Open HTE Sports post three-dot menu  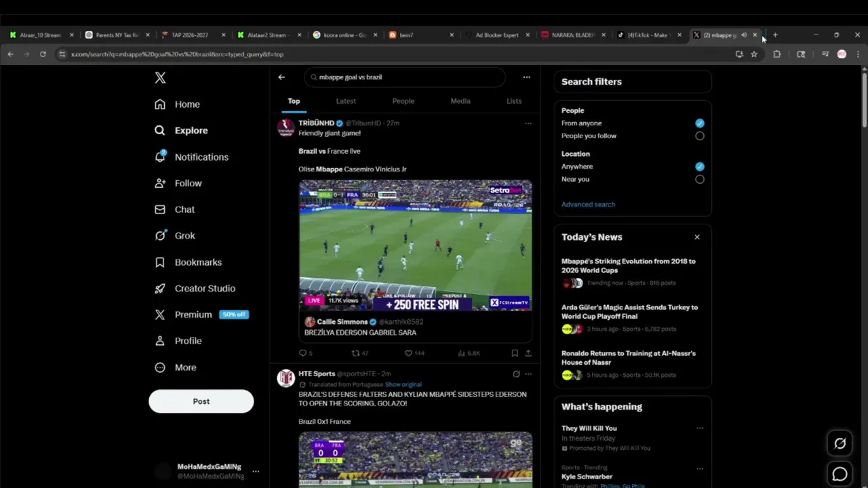528,373
